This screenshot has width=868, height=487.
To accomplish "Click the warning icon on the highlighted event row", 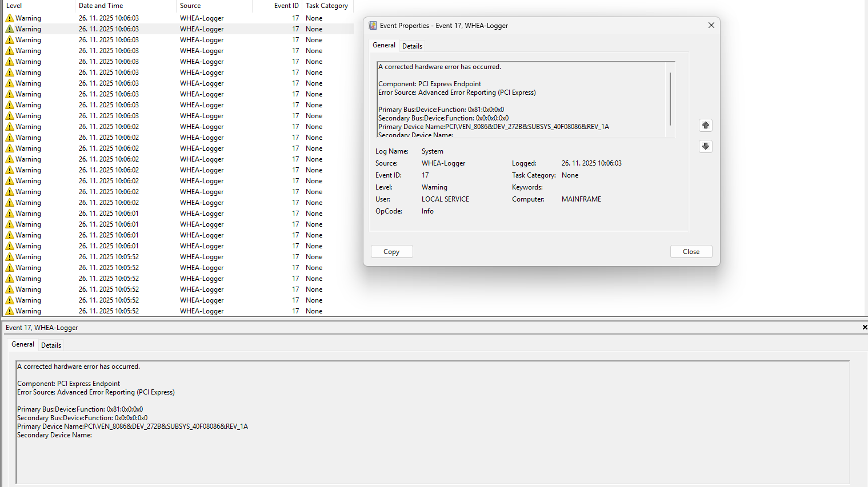I will 10,29.
